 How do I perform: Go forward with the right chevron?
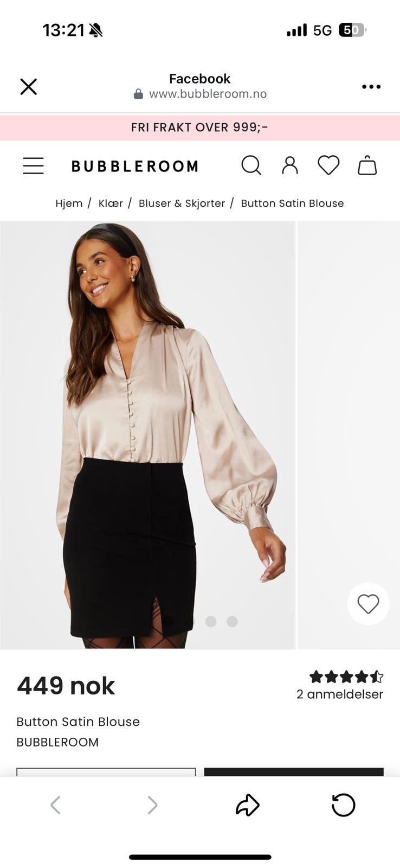pos(152,805)
